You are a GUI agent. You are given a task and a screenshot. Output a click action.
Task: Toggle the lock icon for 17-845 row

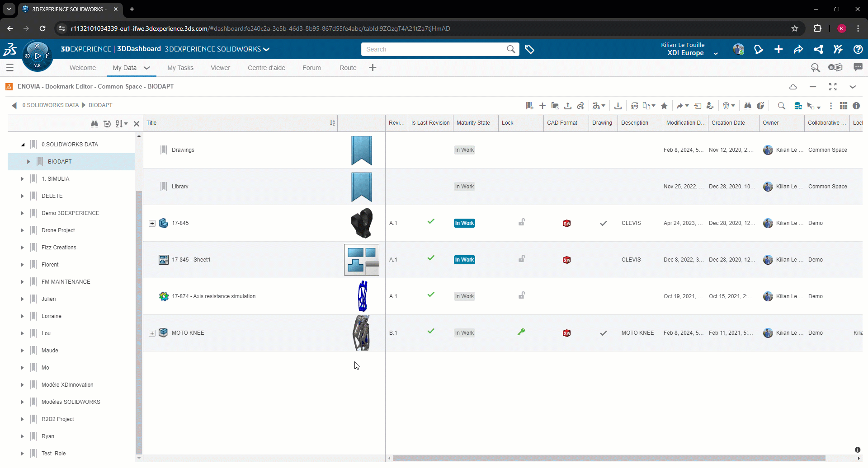pyautogui.click(x=521, y=222)
